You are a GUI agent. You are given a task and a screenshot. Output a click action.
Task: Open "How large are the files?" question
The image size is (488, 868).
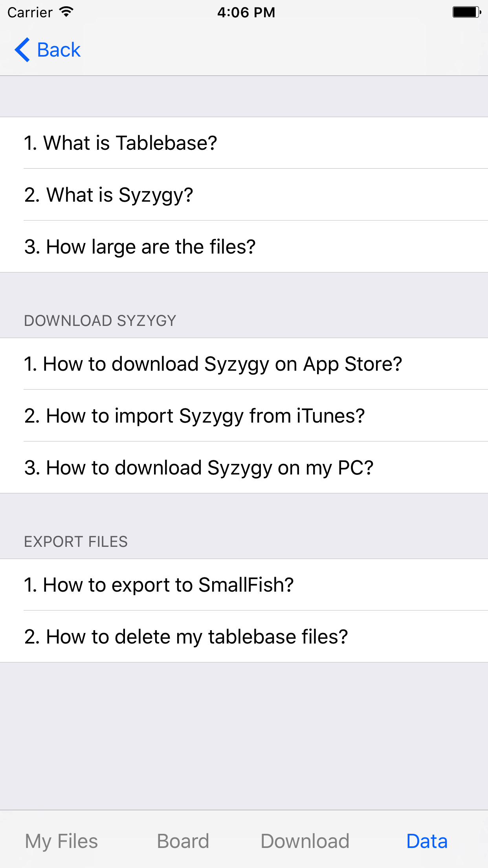(x=140, y=246)
